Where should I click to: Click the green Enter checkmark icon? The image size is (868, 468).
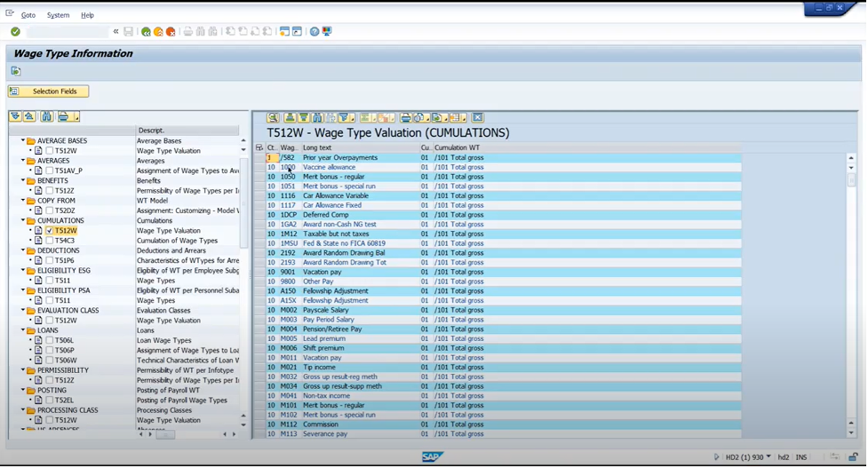15,32
